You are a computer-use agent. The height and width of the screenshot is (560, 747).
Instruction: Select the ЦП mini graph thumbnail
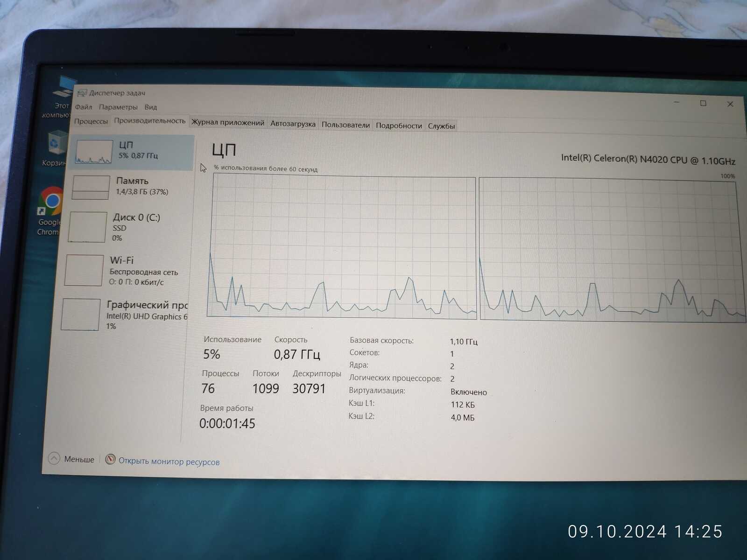pyautogui.click(x=94, y=152)
